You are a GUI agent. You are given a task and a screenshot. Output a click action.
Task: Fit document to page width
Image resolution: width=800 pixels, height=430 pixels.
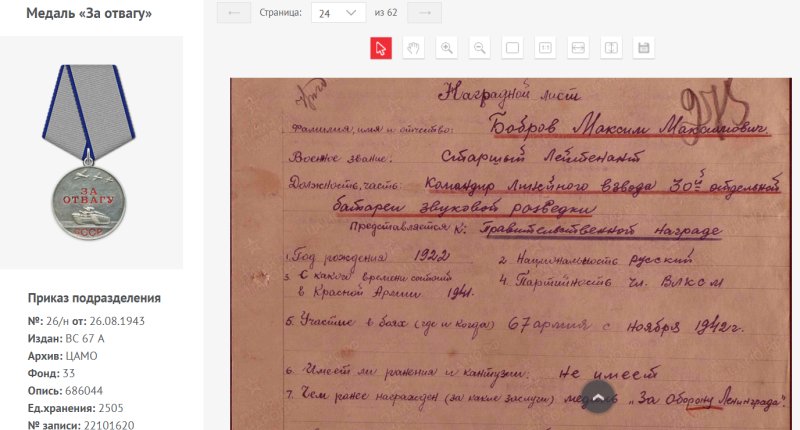point(578,48)
